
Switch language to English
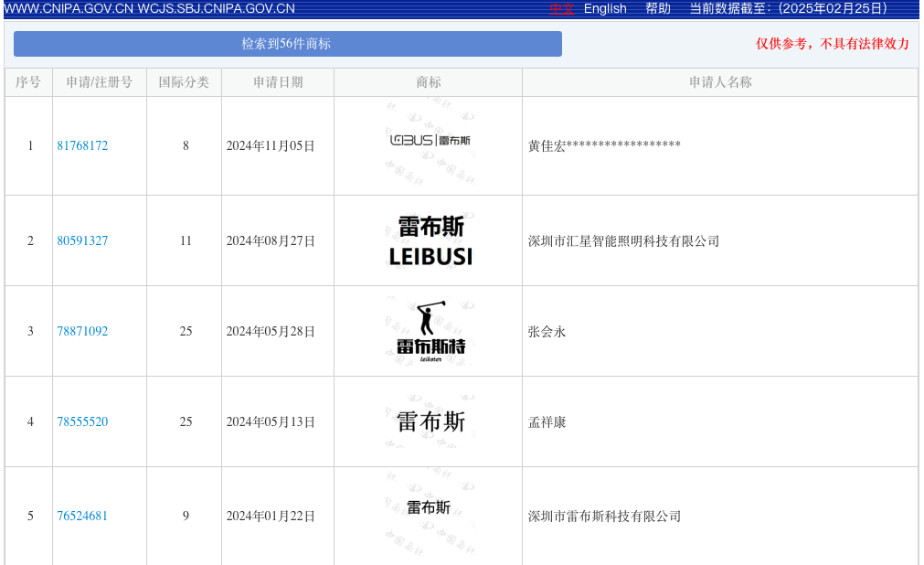click(605, 8)
